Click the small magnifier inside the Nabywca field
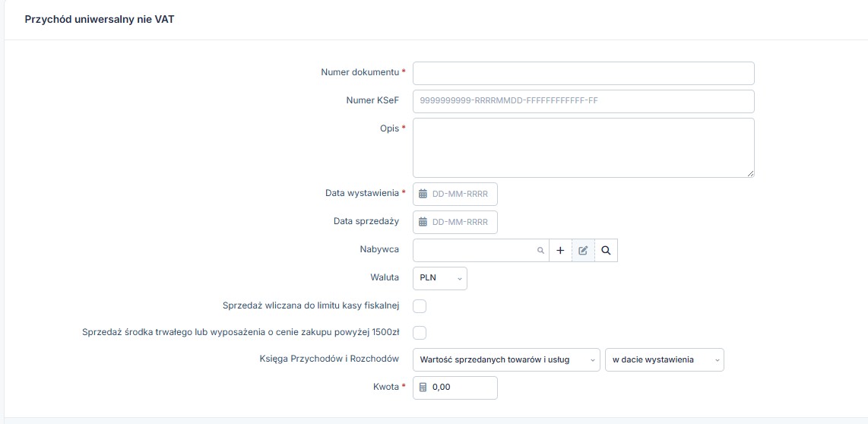The height and width of the screenshot is (424, 868). (540, 250)
